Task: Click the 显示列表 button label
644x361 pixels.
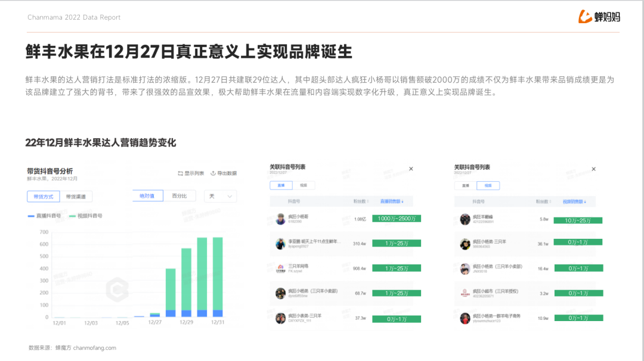Action: [194, 173]
